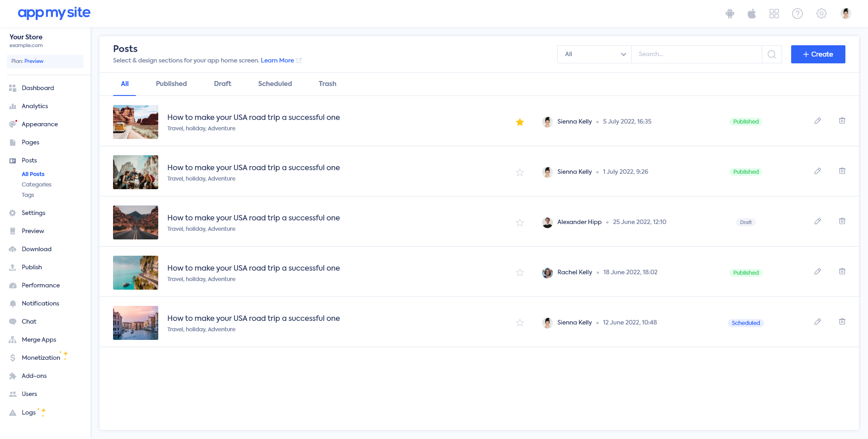This screenshot has height=439, width=868.
Task: Open Publish in the sidebar
Action: (32, 267)
